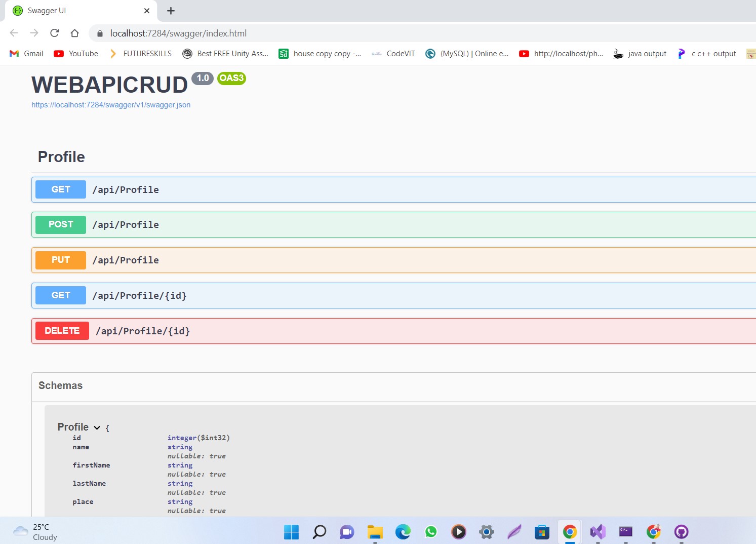Open the c c++ output bookmark
The image size is (756, 544).
pos(707,54)
